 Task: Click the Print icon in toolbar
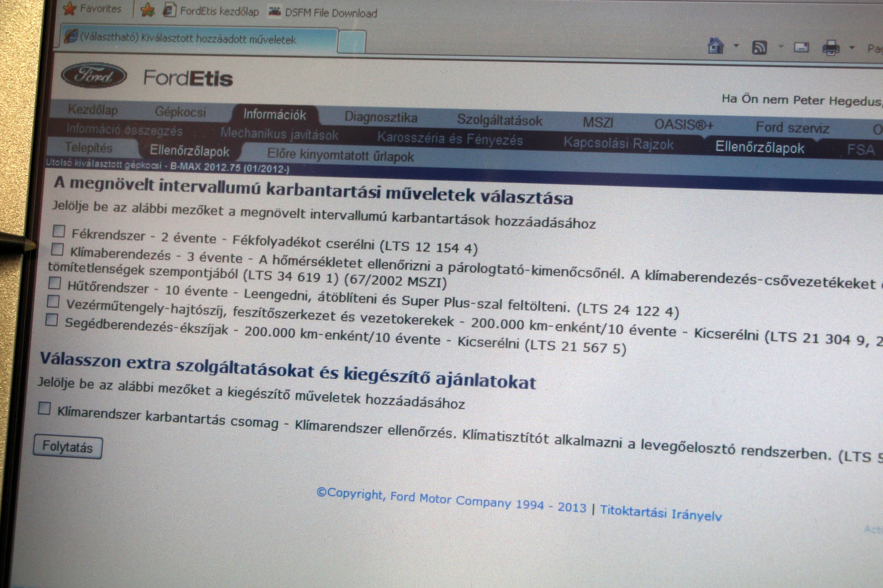tap(831, 48)
